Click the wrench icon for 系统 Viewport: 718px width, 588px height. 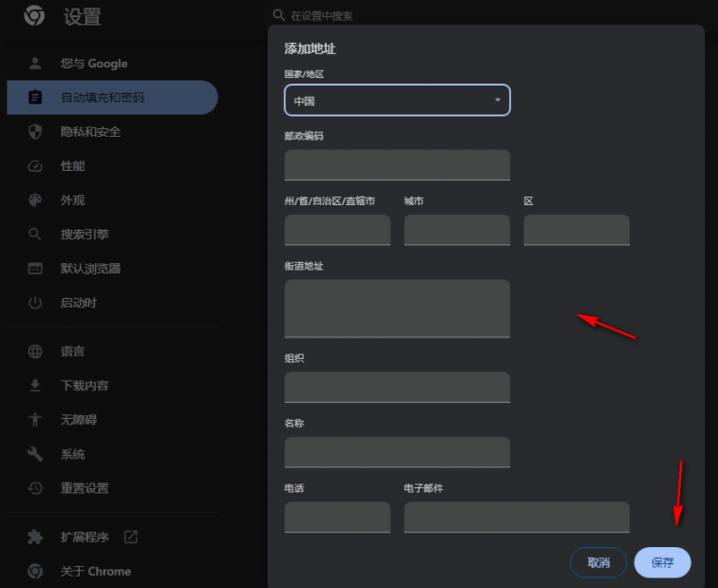(35, 454)
